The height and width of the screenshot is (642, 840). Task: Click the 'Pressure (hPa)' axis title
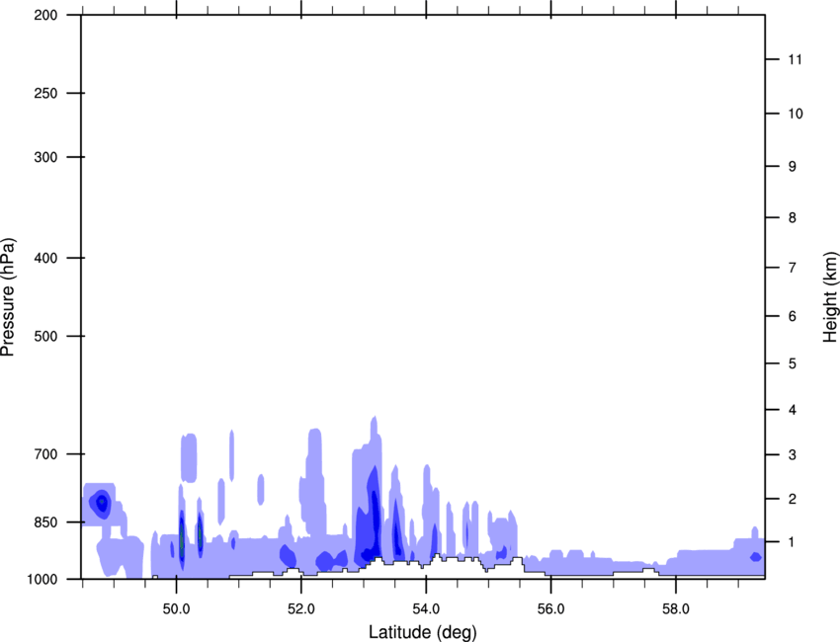8,297
